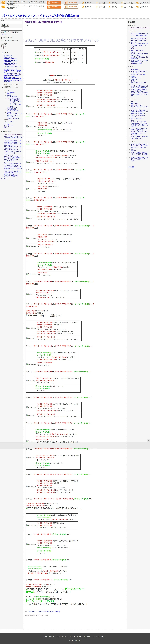Open 愚痴板 link
150x644 pixels.
pos(9,112)
